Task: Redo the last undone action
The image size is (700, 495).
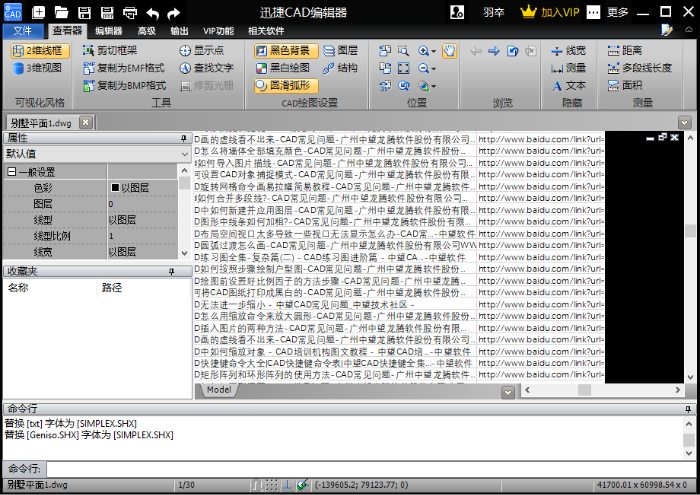Action: click(173, 13)
